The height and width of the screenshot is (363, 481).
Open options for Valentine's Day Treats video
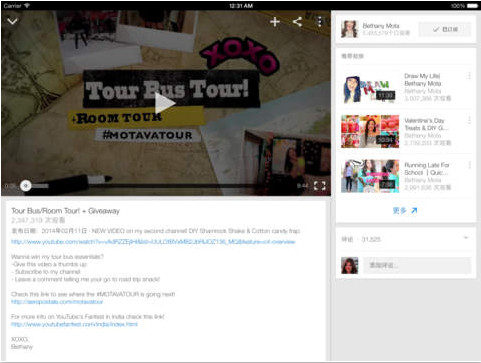click(469, 120)
